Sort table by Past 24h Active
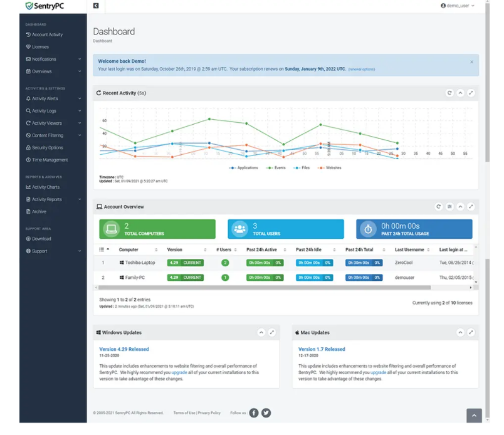 [266, 249]
